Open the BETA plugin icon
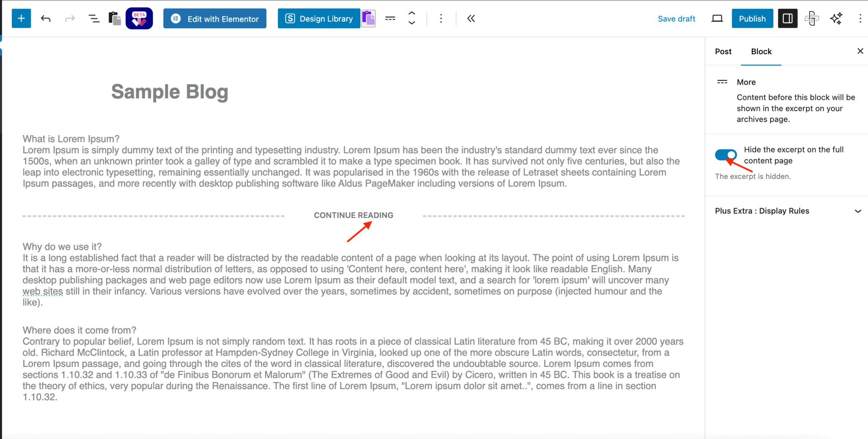The width and height of the screenshot is (868, 439). click(139, 19)
